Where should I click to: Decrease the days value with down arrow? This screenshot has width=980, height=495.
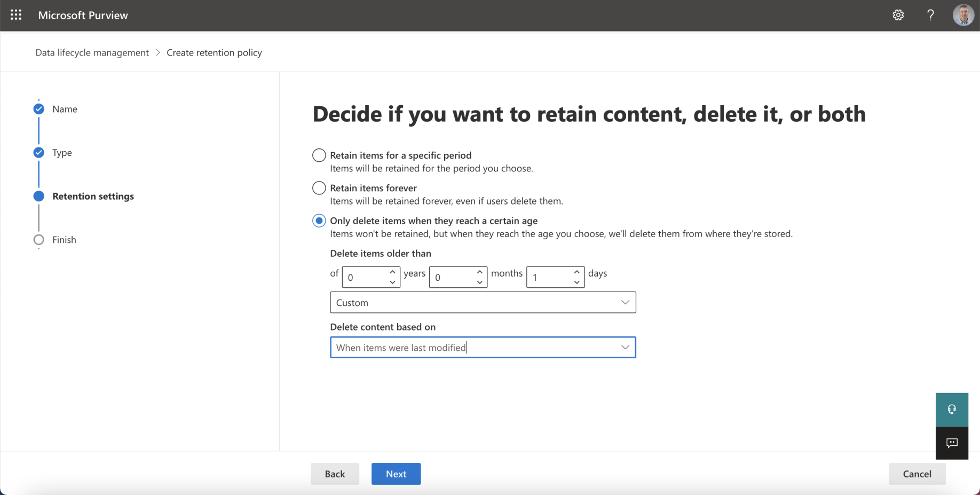(576, 282)
